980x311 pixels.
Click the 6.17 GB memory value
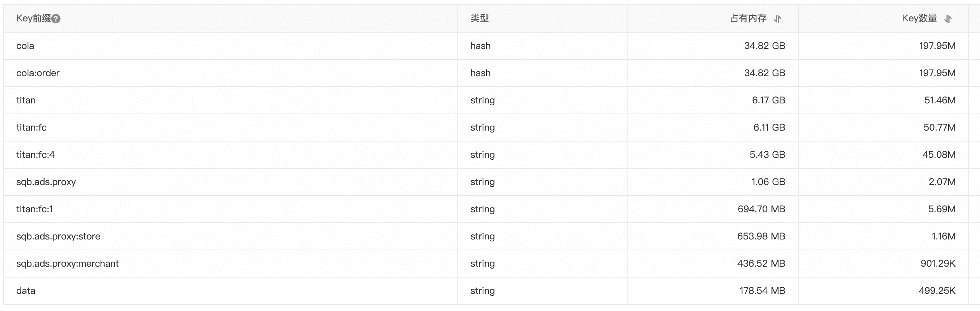[768, 100]
